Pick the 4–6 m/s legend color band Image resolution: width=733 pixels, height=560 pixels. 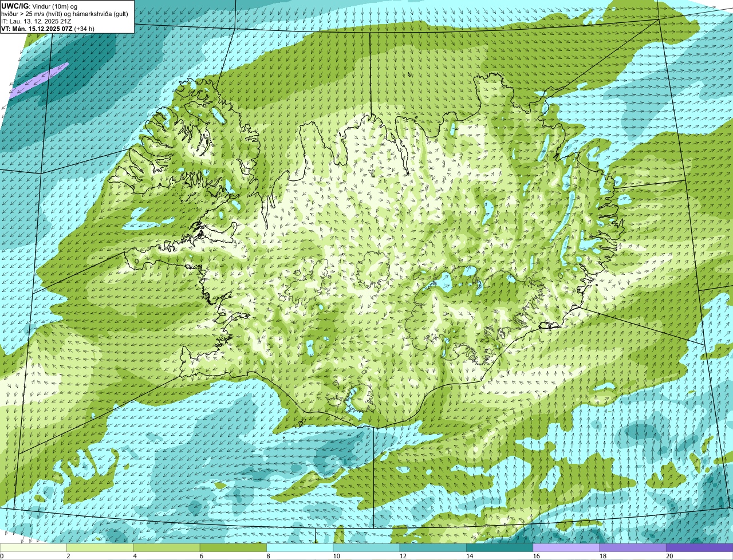(x=167, y=548)
